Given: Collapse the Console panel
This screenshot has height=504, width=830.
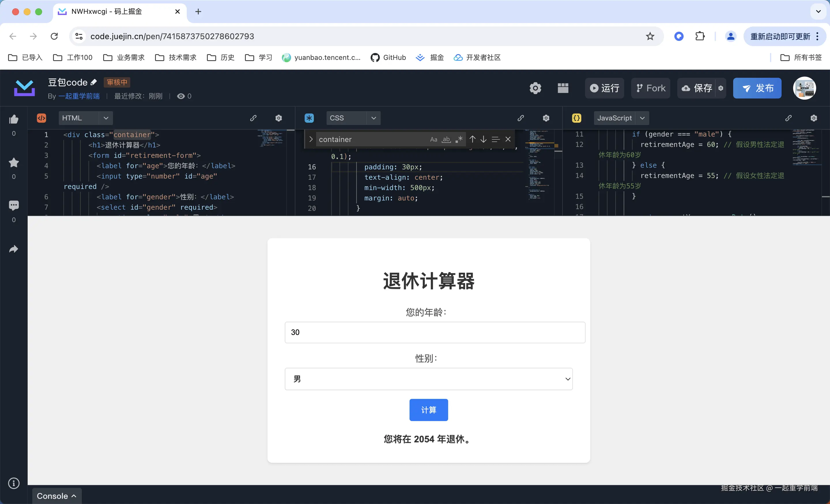Looking at the screenshot, I should click(x=56, y=495).
